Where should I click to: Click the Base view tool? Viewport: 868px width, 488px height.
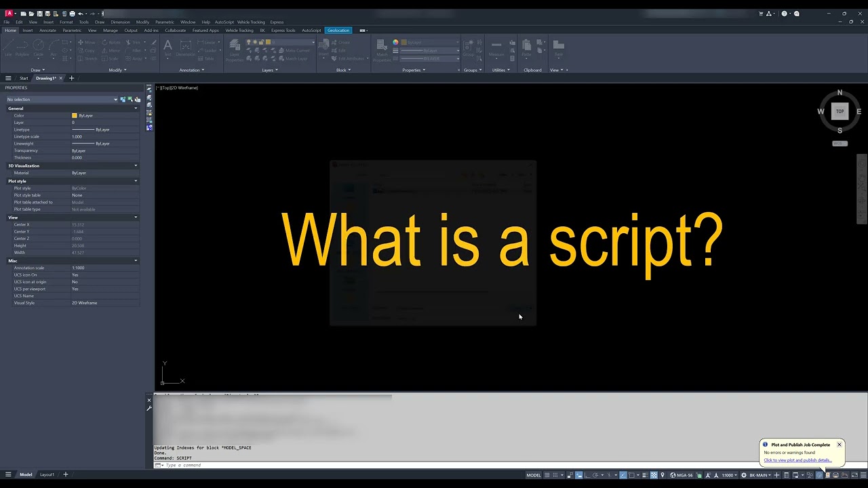pos(559,48)
